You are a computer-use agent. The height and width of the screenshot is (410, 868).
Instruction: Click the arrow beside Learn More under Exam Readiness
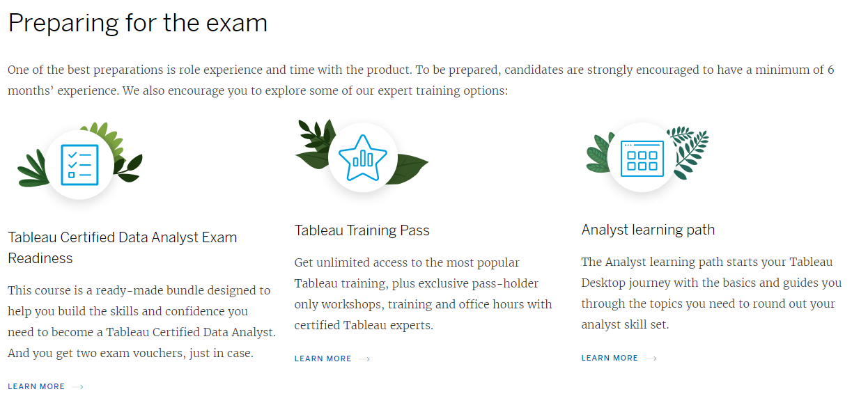click(77, 387)
